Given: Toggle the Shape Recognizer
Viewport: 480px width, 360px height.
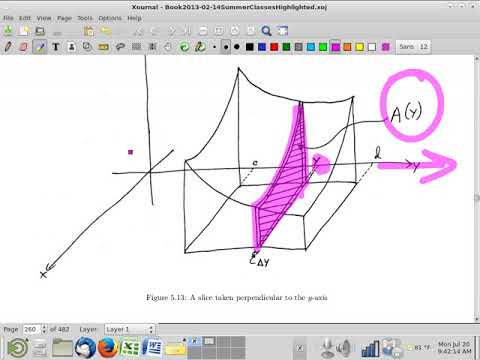Looking at the screenshot, I should coord(87,47).
